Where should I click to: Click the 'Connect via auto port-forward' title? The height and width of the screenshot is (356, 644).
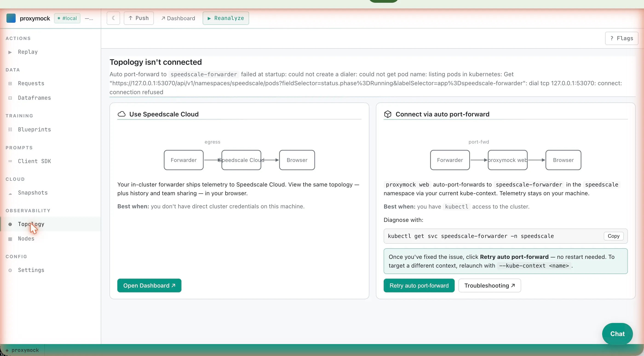(x=442, y=114)
